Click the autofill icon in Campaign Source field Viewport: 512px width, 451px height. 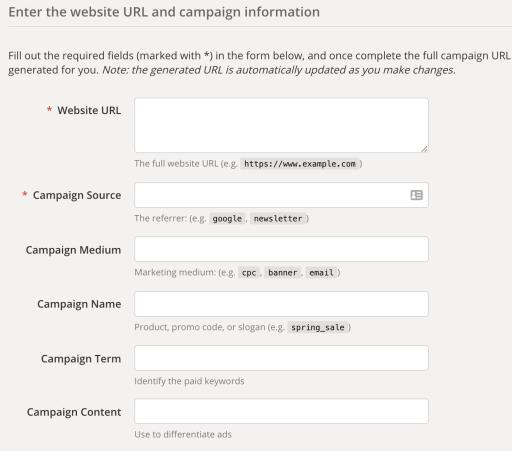[416, 195]
